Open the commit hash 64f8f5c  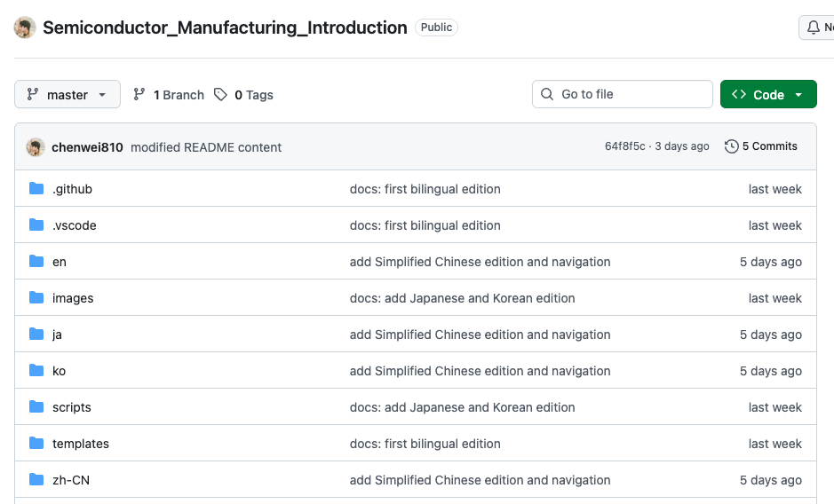coord(624,146)
